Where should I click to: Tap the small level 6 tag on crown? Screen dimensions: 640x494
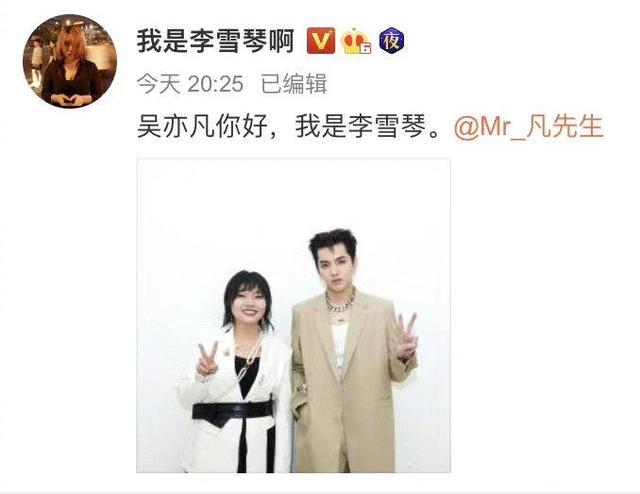pyautogui.click(x=366, y=49)
